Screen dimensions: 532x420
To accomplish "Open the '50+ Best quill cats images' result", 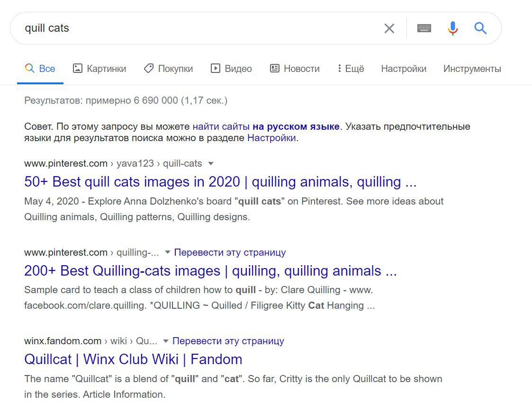I will (x=220, y=182).
